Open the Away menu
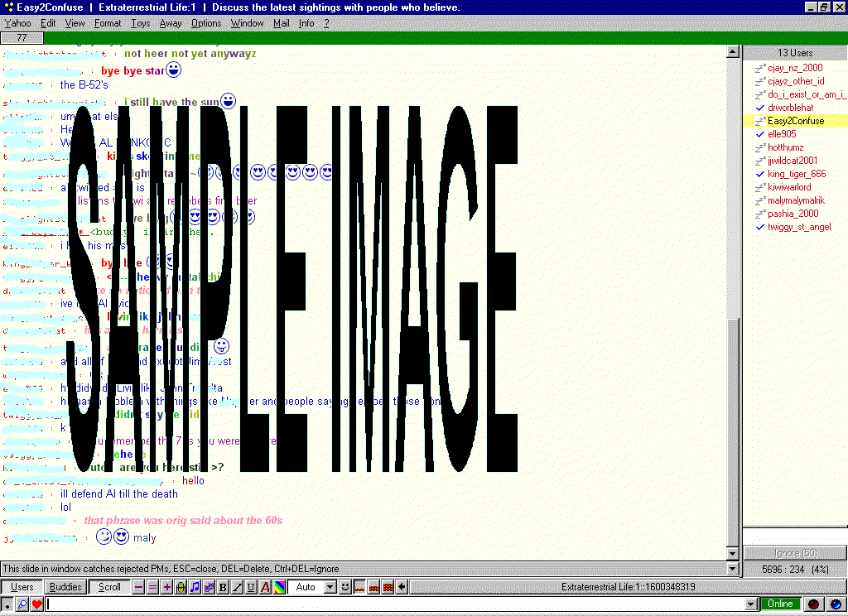 click(171, 23)
